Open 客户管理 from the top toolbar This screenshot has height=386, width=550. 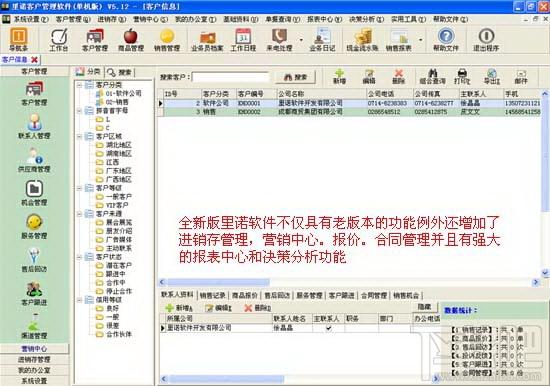coord(95,40)
